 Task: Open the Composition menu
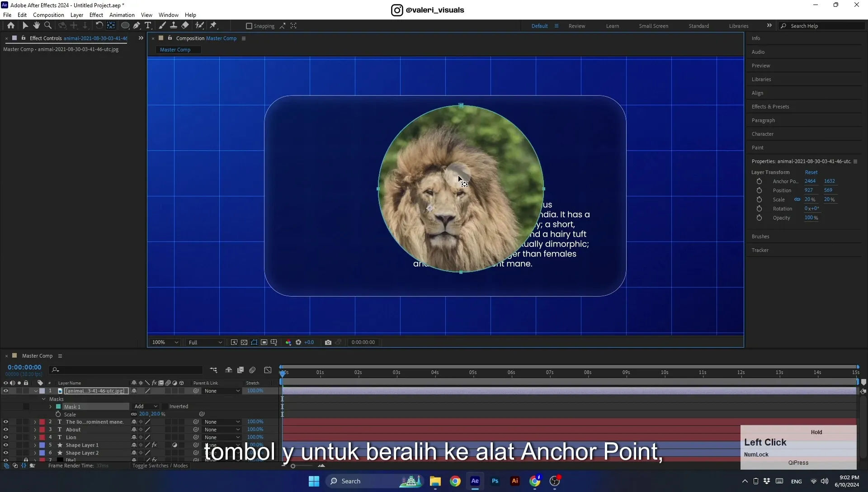(48, 15)
